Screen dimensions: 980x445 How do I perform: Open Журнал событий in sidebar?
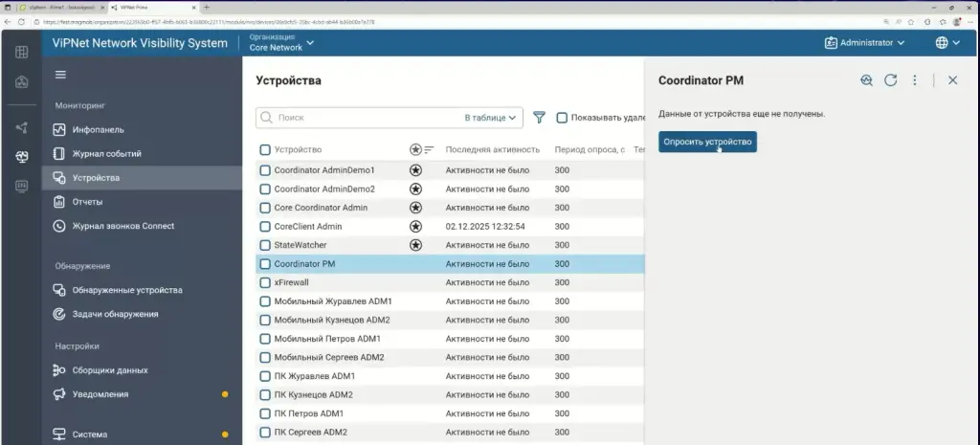pos(142,154)
